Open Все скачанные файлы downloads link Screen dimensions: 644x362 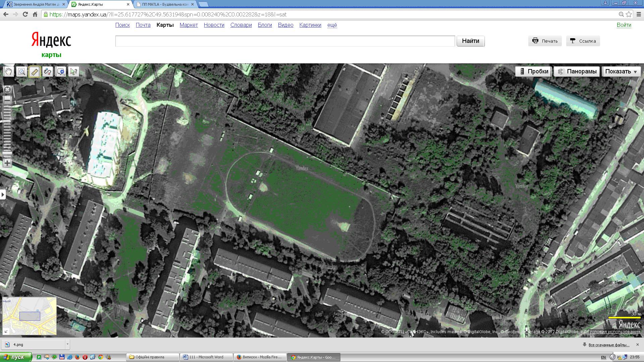click(x=609, y=345)
